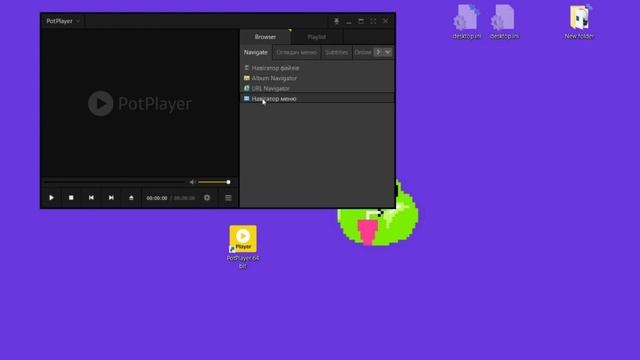Open a file with the Eject button
This screenshot has width=640, height=360.
click(131, 198)
